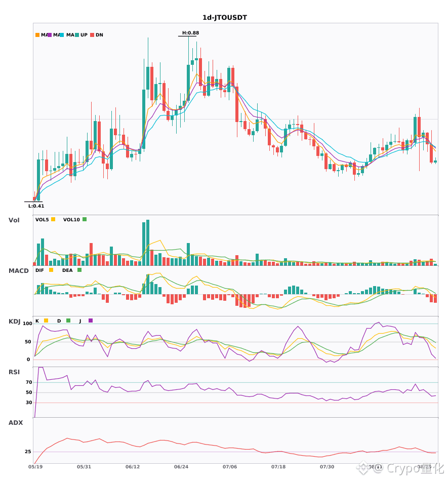
Task: Click the red DN legend swatch
Action: point(92,35)
